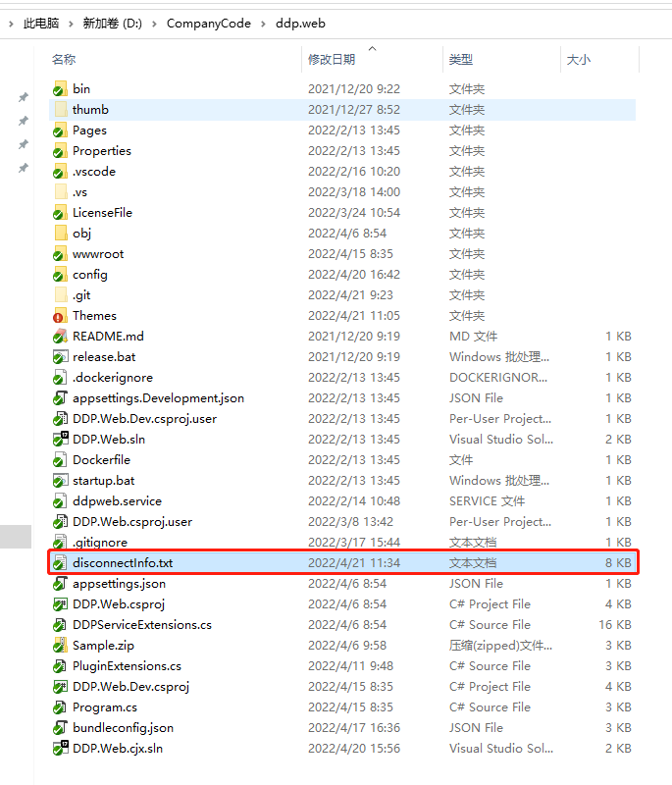Expand breadcrumb chevron after CompanyCode

[x=262, y=23]
